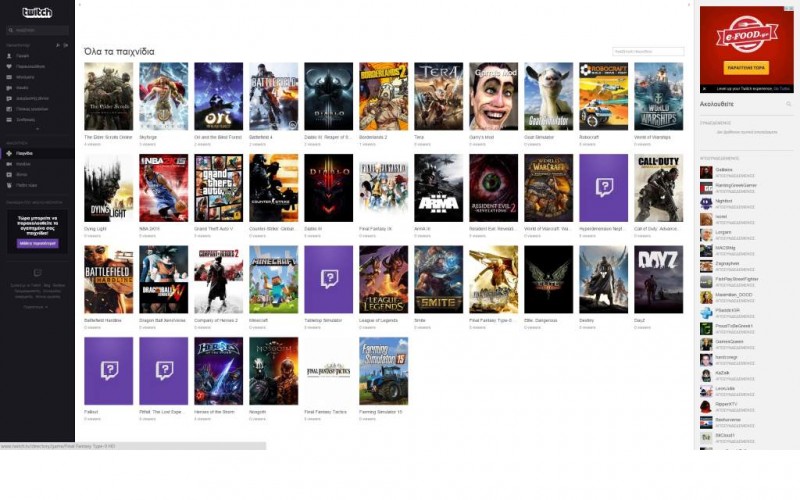Open the Resident Evil Revelations 2 cover
This screenshot has height=500, width=800.
[493, 188]
